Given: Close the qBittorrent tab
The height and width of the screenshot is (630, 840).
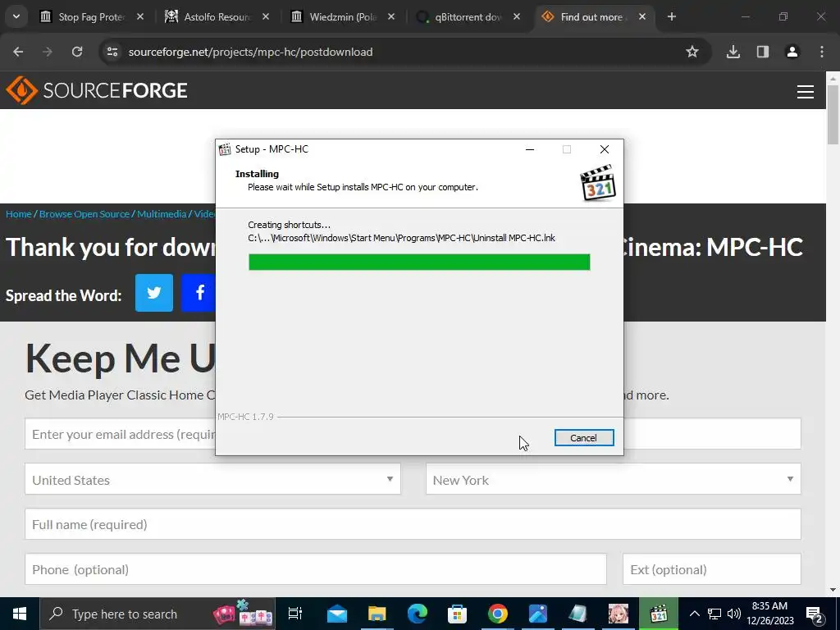Looking at the screenshot, I should [x=517, y=16].
